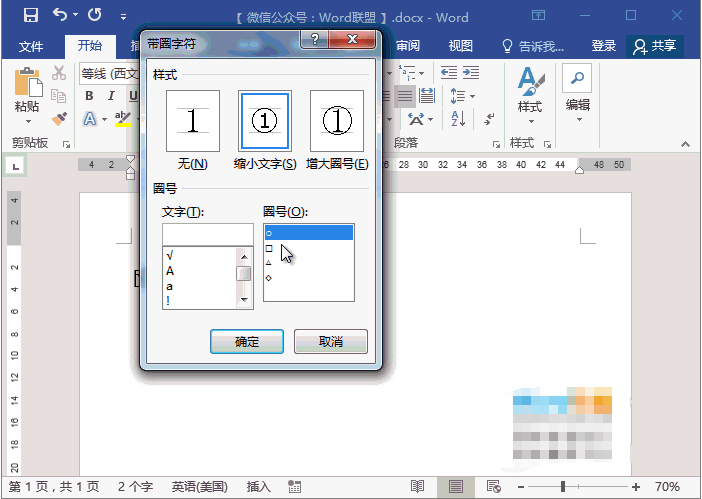The height and width of the screenshot is (499, 702).
Task: Select the Format Painter brush
Action: [x=59, y=119]
